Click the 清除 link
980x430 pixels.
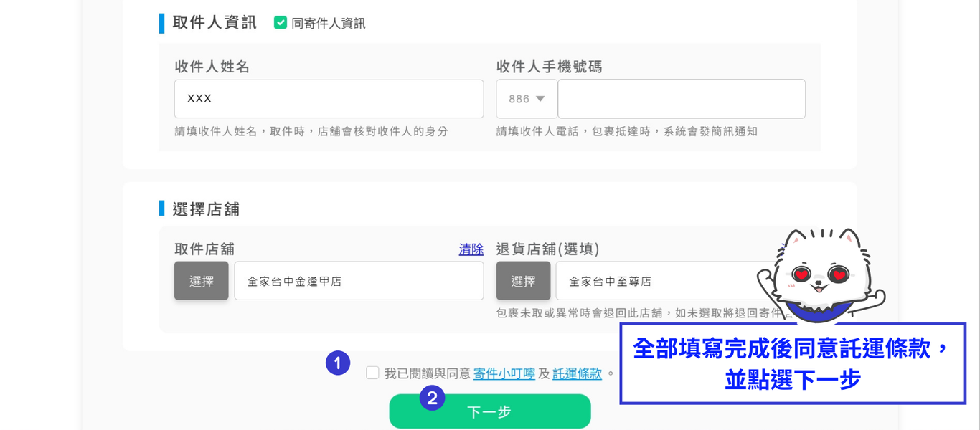pos(471,249)
